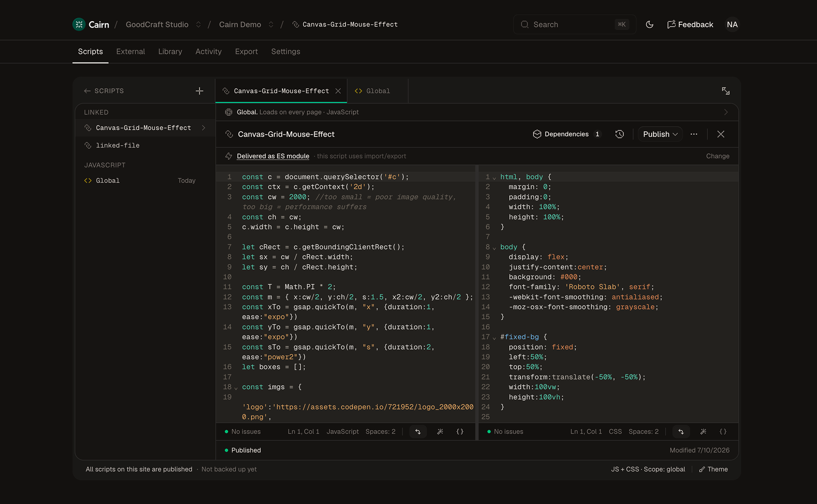Click the globe icon in Global banner

[x=229, y=112]
